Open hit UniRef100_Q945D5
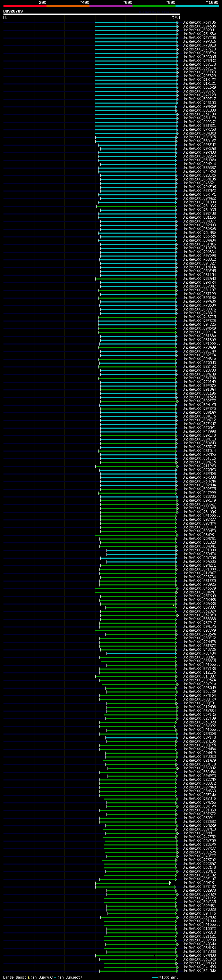 (x=199, y=26)
